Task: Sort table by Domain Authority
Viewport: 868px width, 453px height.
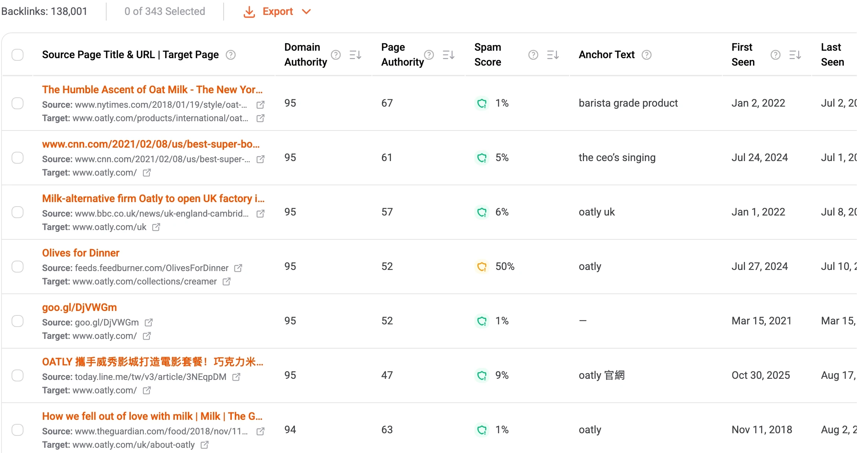Action: [355, 55]
